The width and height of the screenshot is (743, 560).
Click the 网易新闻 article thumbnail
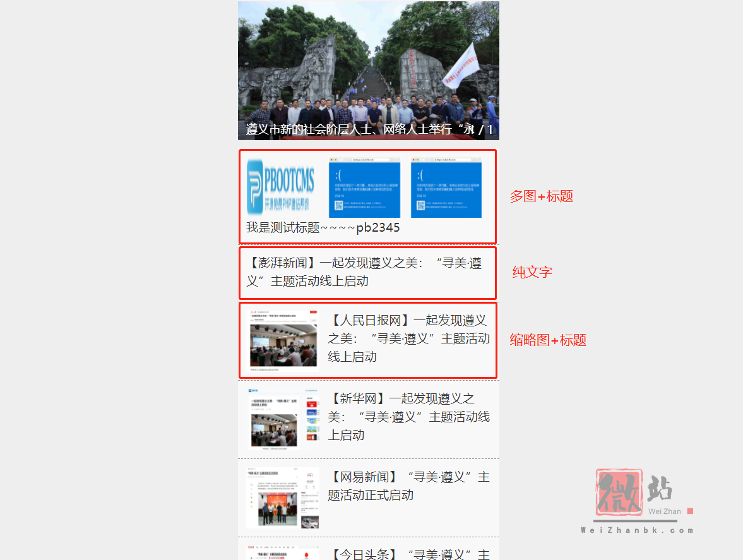point(281,497)
